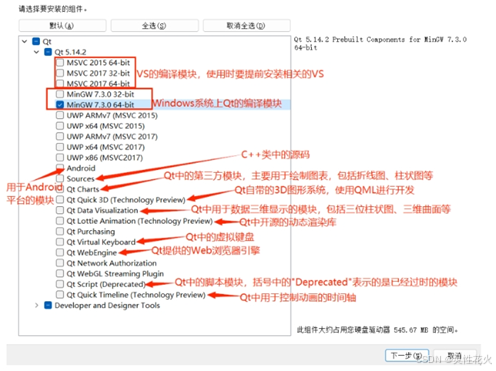Select the Qt Charts row label
The height and width of the screenshot is (371, 496).
(83, 189)
